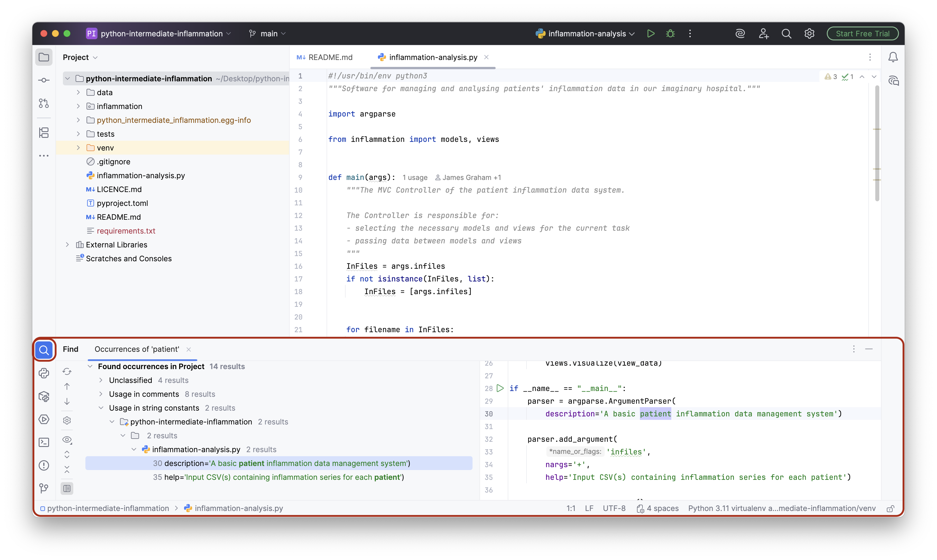The image size is (937, 560).
Task: Open the Python Packages panel
Action: click(x=44, y=396)
